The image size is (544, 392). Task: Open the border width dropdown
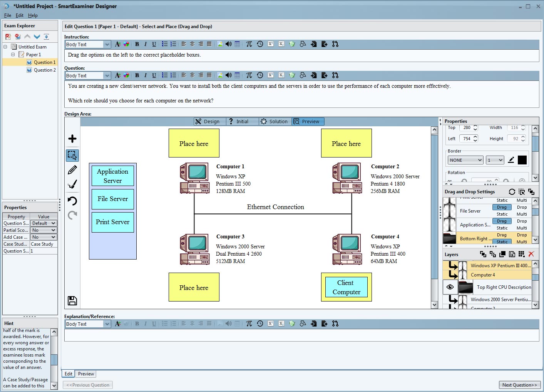(495, 160)
